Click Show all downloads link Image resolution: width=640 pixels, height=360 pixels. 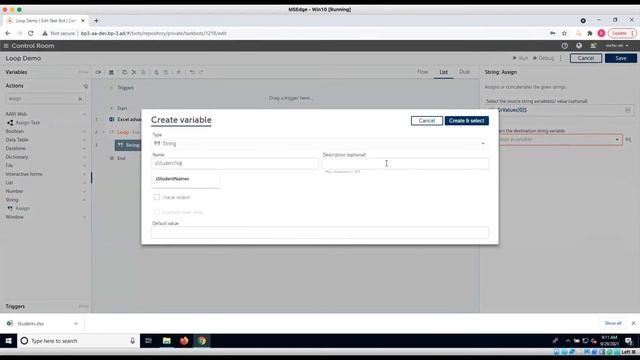tap(613, 323)
